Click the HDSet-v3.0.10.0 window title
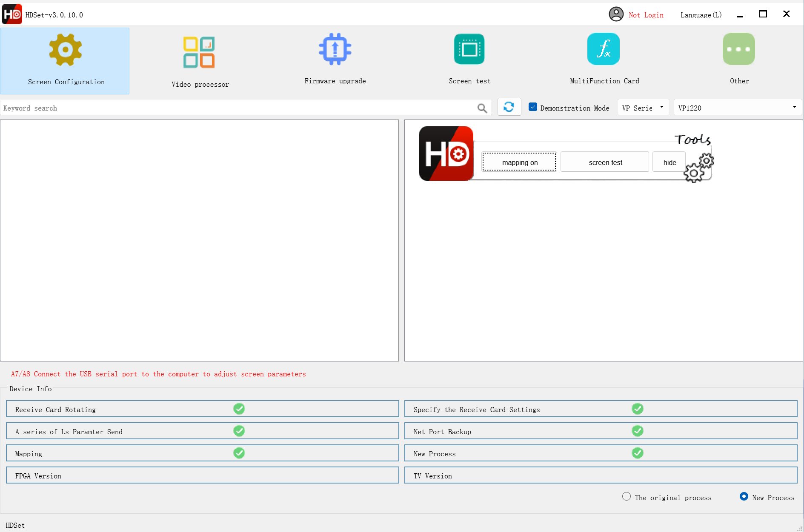This screenshot has height=532, width=804. 54,15
